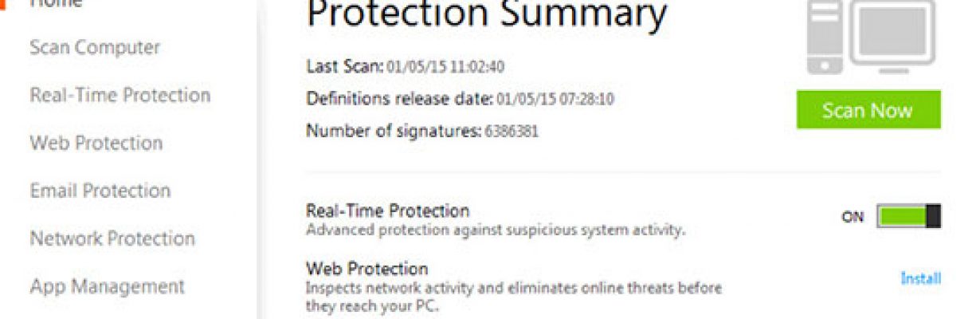Image resolution: width=980 pixels, height=319 pixels.
Task: Click the Web Protection description text
Action: click(514, 296)
